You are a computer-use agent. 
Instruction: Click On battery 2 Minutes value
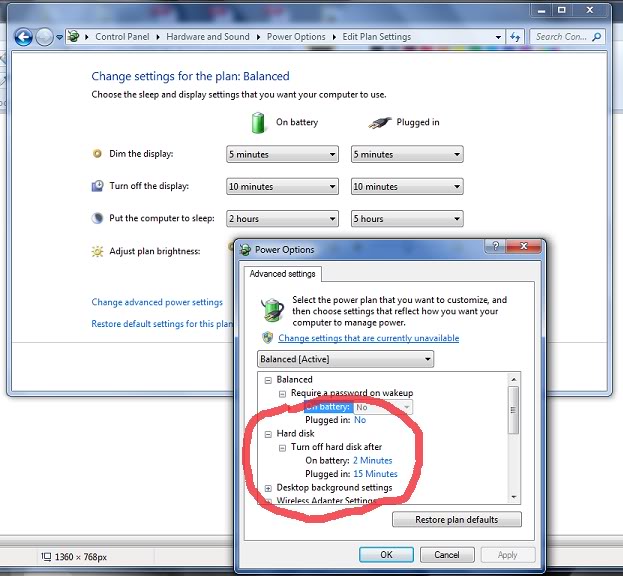[372, 460]
